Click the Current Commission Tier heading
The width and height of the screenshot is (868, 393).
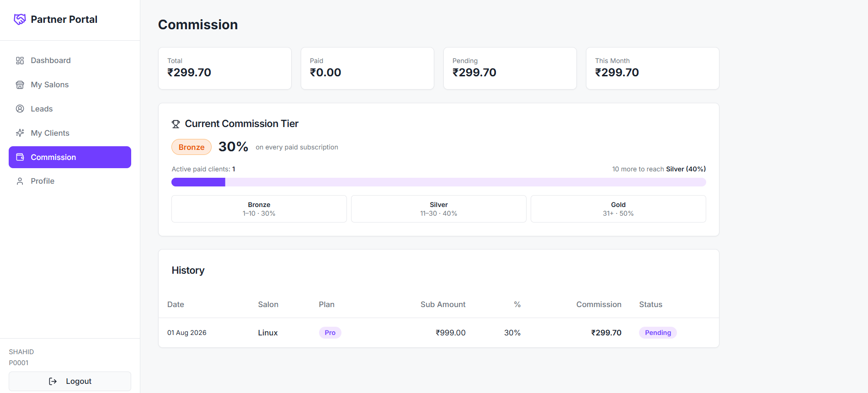(241, 124)
